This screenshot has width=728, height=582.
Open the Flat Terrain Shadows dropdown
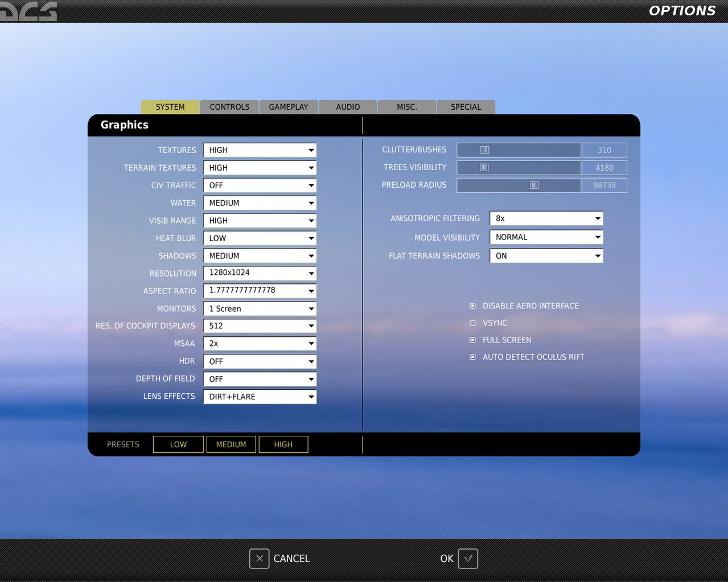[x=546, y=256]
